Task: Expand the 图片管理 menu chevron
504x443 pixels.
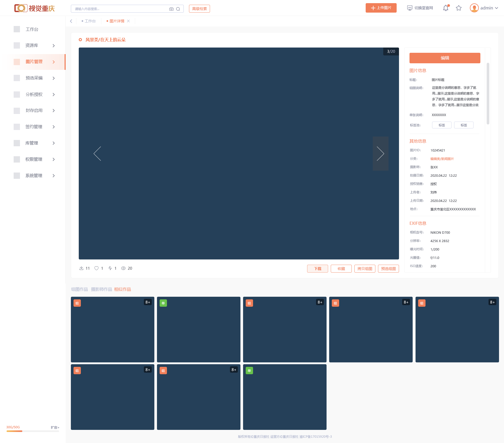Action: [x=54, y=62]
